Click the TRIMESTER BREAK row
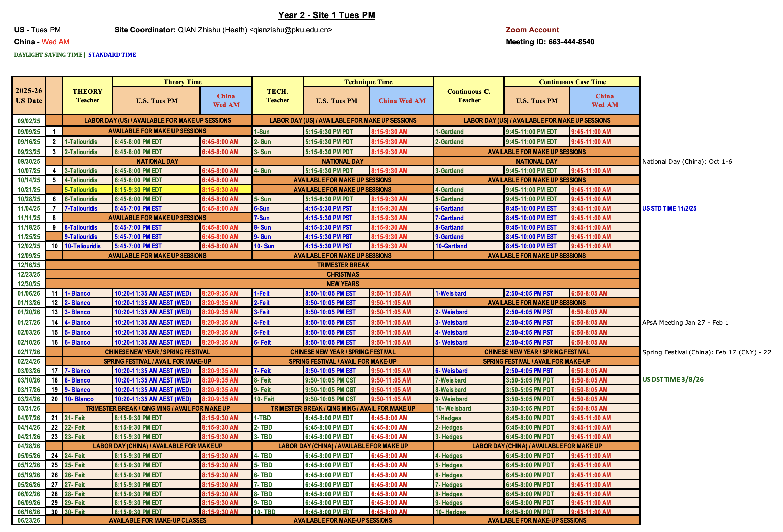783x532 pixels. (x=343, y=265)
